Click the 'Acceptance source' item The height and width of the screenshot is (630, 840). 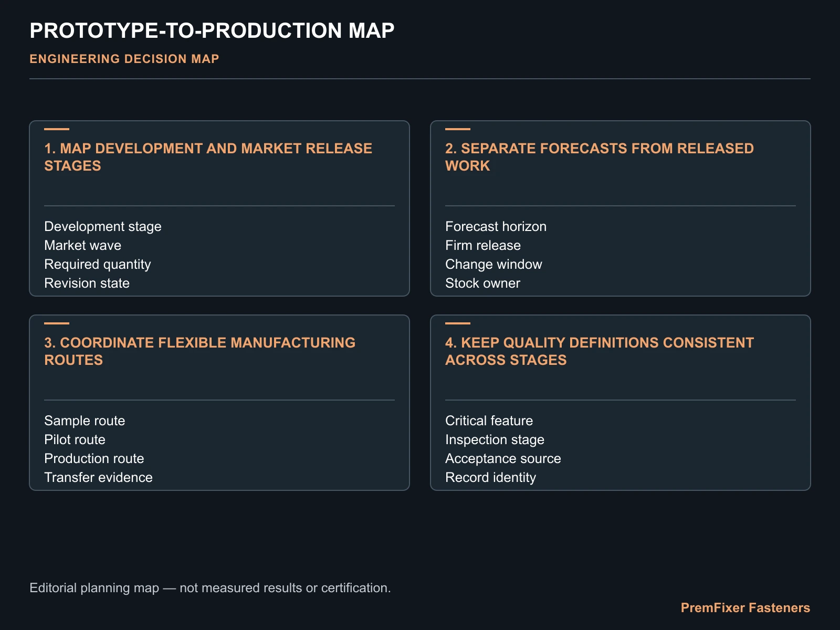(503, 458)
